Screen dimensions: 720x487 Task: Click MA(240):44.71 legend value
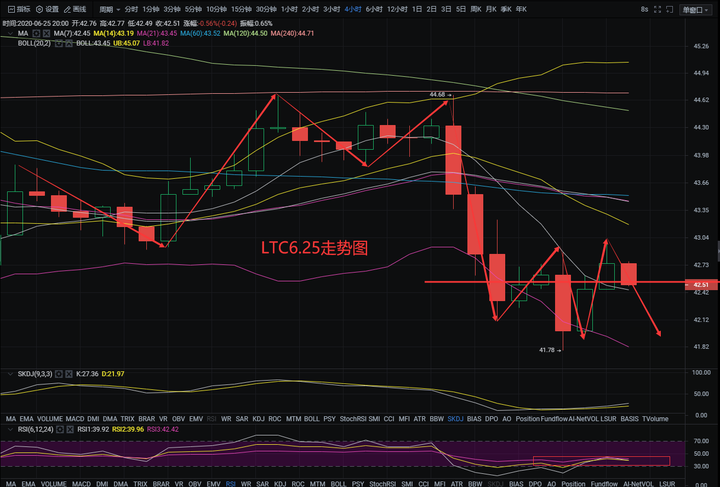(292, 34)
